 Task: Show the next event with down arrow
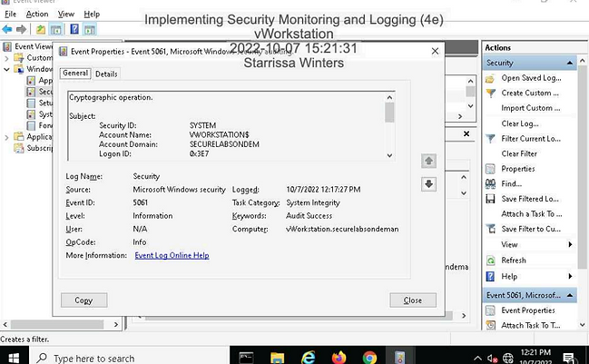coord(428,184)
